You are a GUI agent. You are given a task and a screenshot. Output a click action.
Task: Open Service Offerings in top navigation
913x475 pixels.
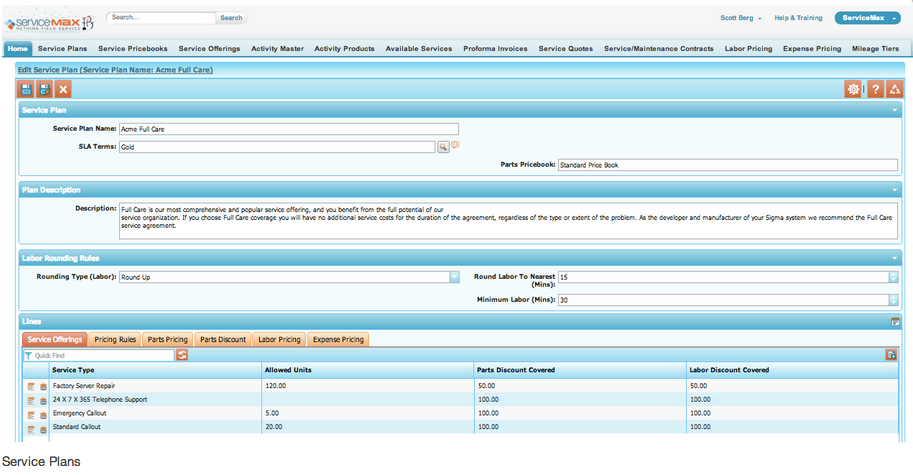[210, 49]
